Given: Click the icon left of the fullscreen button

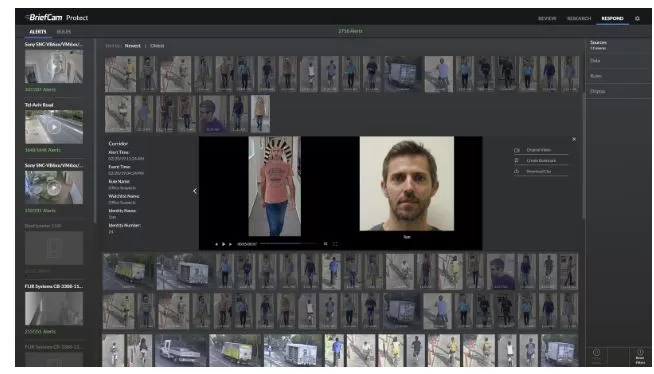Looking at the screenshot, I should click(x=325, y=244).
